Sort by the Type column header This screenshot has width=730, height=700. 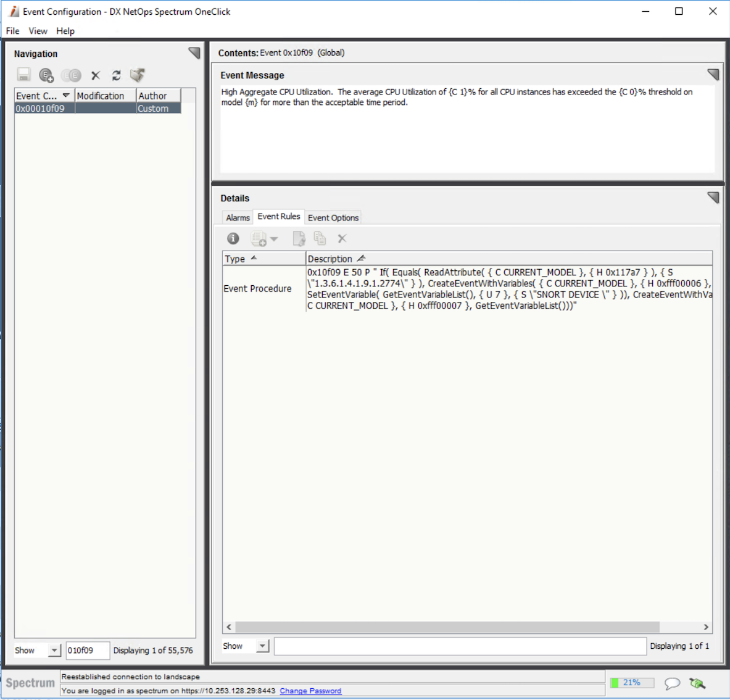pyautogui.click(x=263, y=259)
